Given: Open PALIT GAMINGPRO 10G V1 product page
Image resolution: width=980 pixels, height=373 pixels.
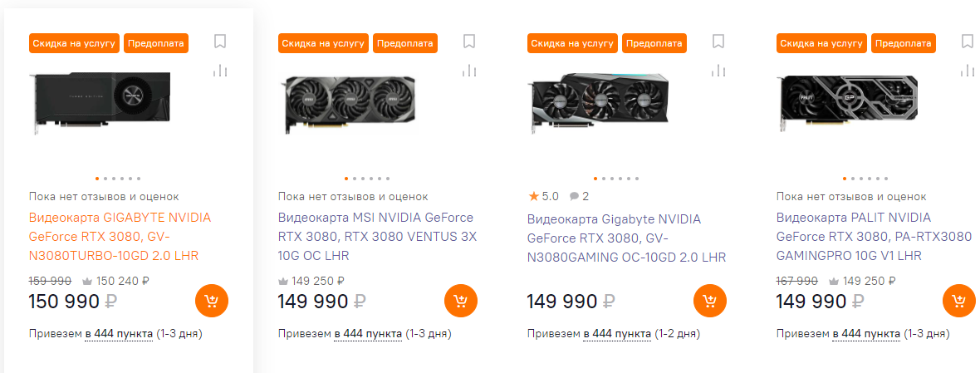Looking at the screenshot, I should coord(874,237).
